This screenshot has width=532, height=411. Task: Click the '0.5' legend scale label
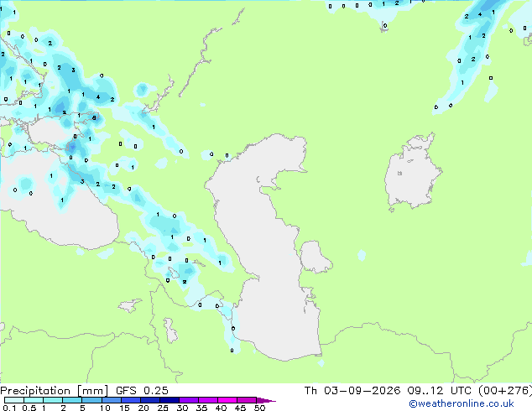tap(29, 408)
